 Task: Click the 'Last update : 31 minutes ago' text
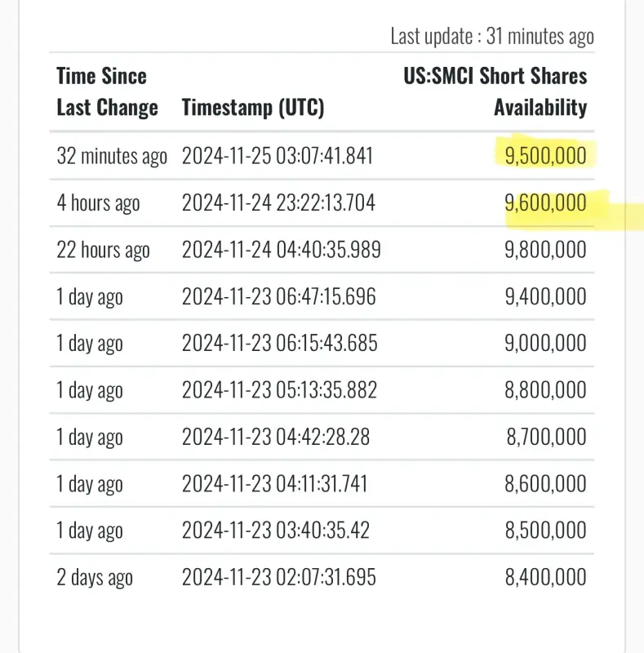tap(492, 36)
